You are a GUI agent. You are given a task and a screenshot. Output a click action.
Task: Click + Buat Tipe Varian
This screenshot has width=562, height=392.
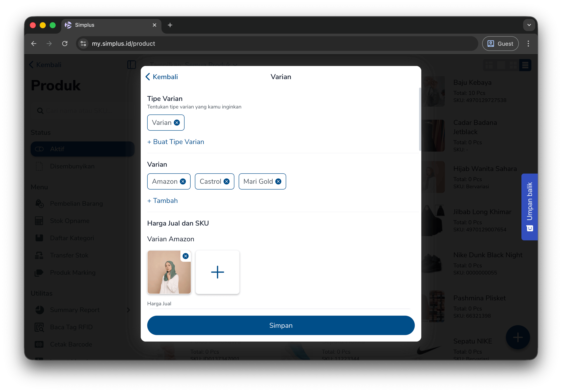click(x=176, y=142)
